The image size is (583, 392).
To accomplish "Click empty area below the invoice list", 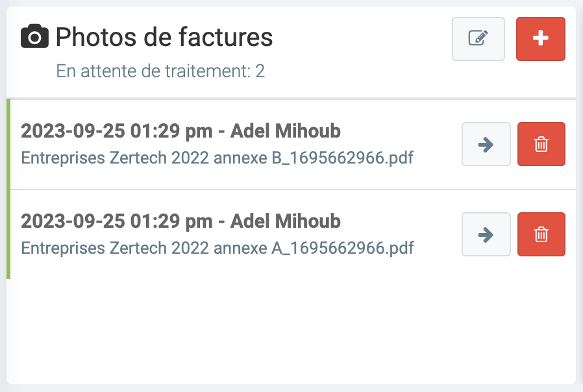I will 291,331.
